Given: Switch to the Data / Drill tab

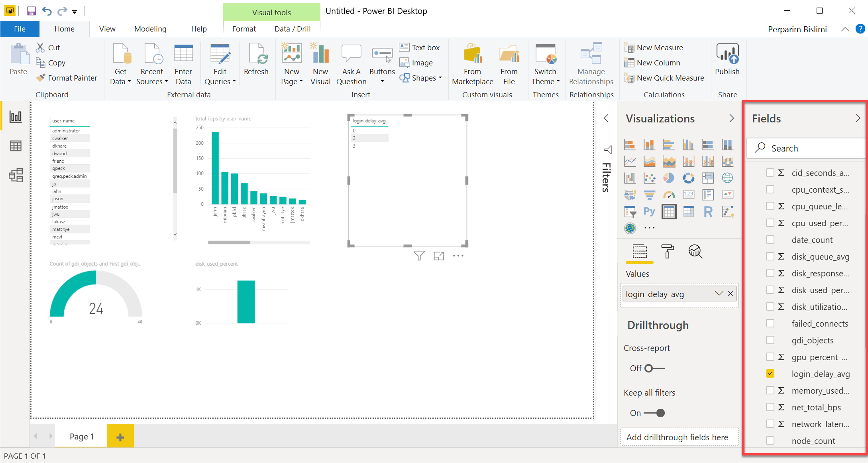Looking at the screenshot, I should [292, 29].
